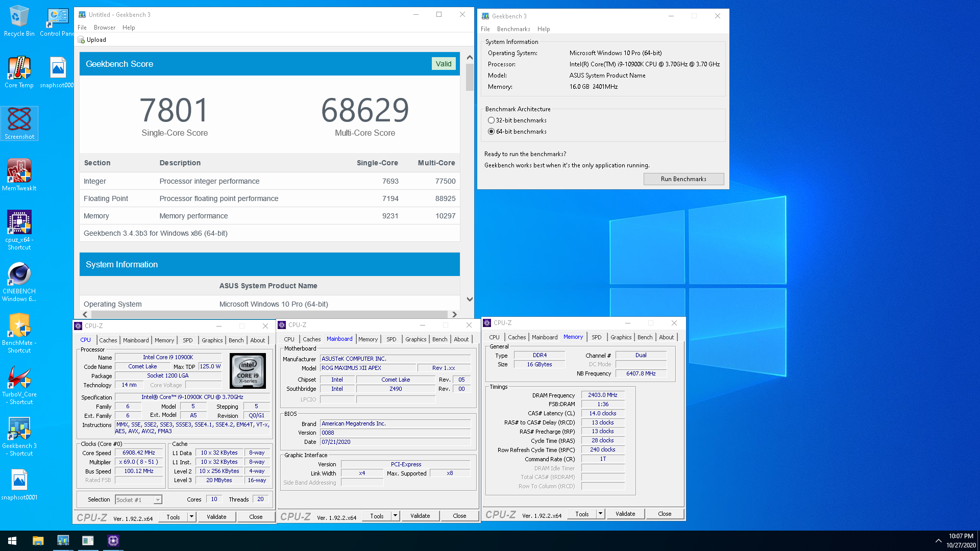Screen dimensions: 980x551
Task: Open Geekbench 3 desktop shortcut
Action: (x=19, y=436)
